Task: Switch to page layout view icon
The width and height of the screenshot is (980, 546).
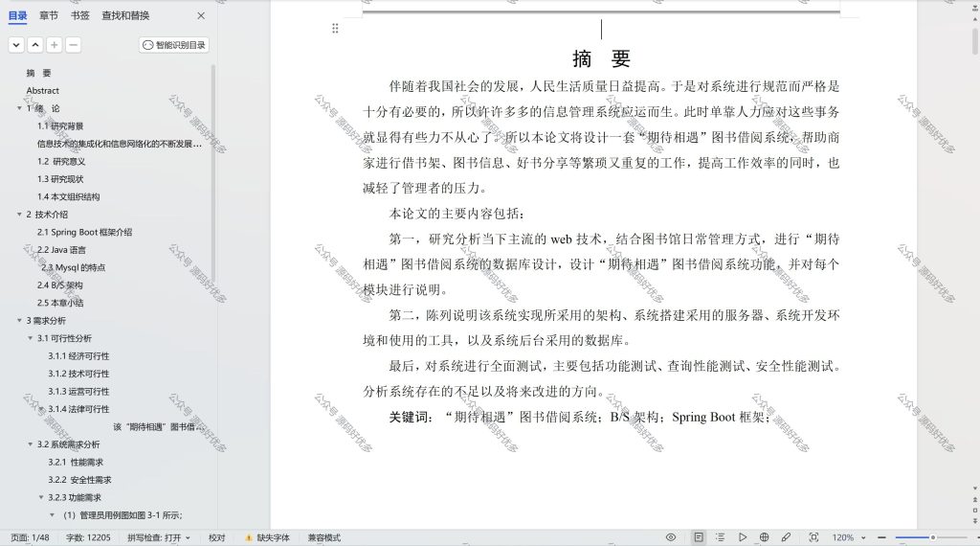Action: click(x=698, y=537)
